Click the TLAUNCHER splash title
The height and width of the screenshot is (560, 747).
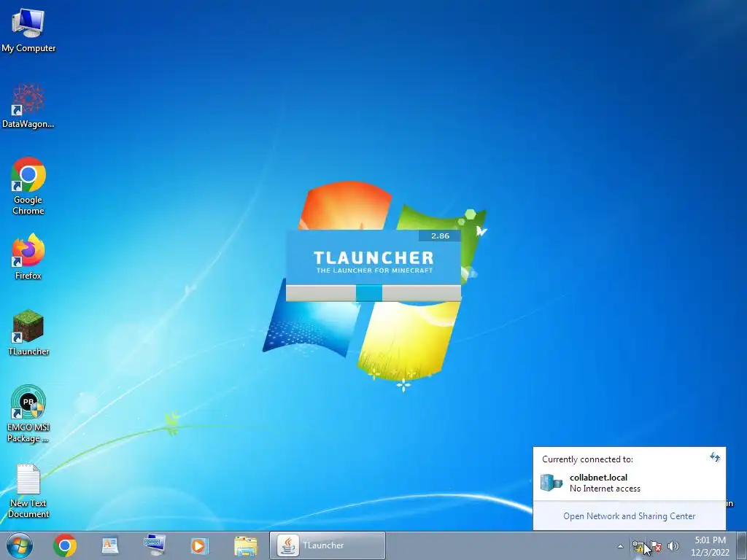click(373, 257)
